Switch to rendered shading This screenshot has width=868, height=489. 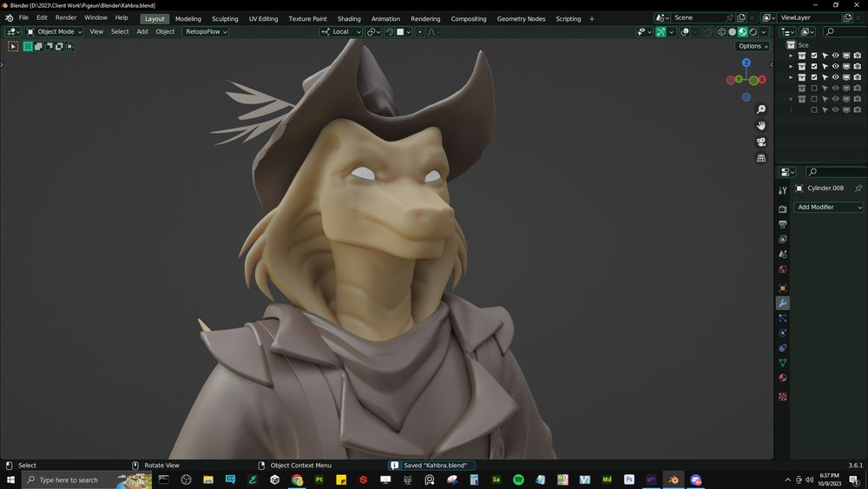pos(753,32)
